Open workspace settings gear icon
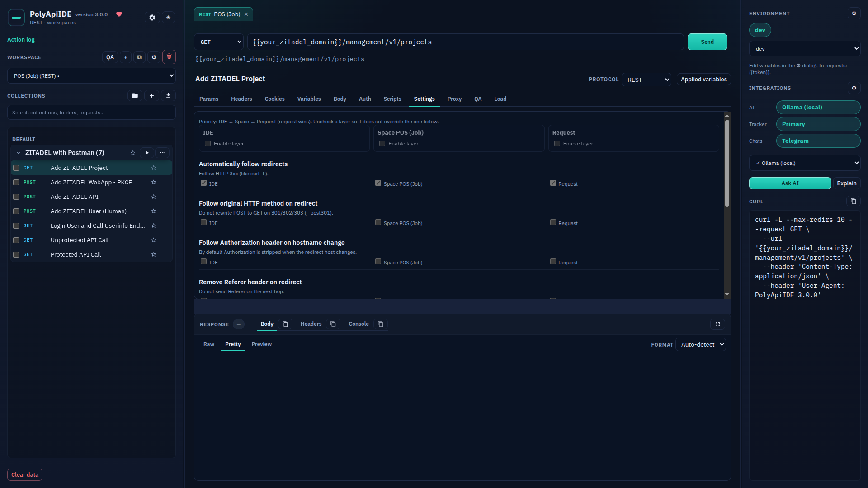The width and height of the screenshot is (868, 488). pyautogui.click(x=154, y=57)
